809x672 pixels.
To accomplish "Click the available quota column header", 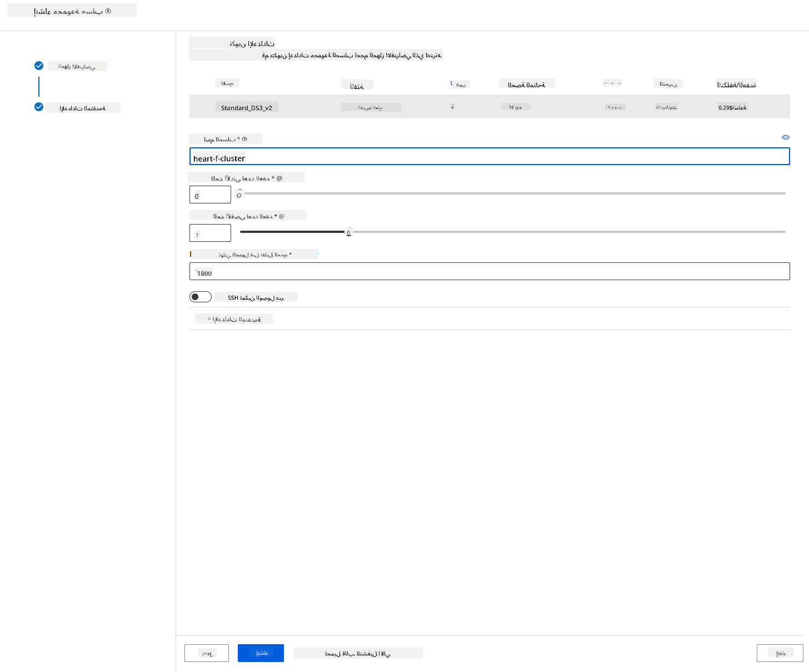I will pyautogui.click(x=527, y=84).
